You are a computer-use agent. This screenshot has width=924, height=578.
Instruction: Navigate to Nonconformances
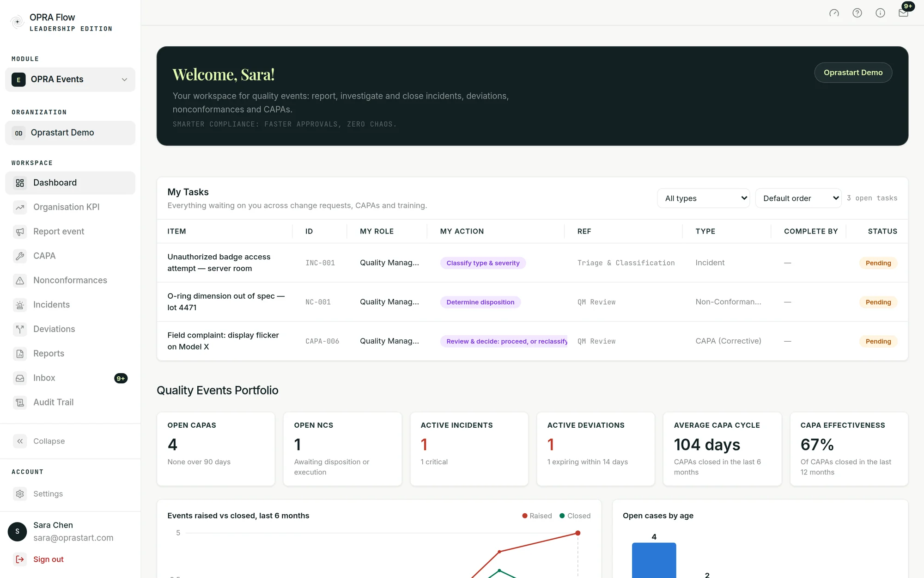tap(70, 280)
